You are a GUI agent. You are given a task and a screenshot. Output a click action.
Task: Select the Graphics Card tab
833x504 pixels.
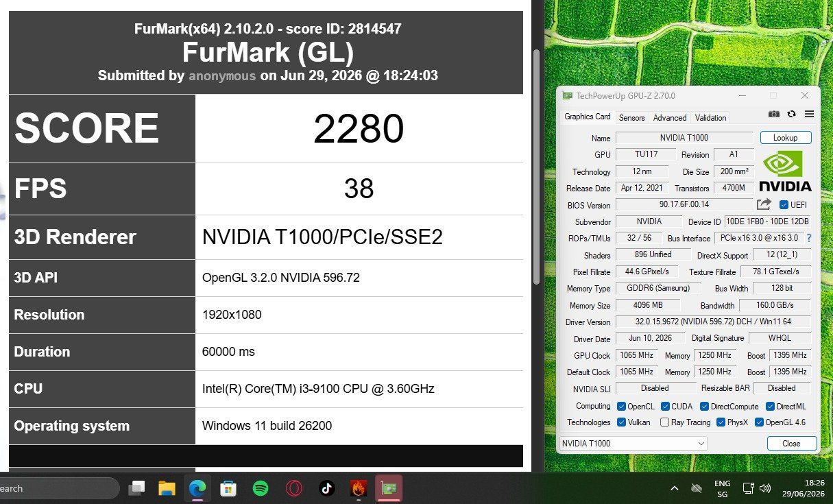(x=587, y=117)
